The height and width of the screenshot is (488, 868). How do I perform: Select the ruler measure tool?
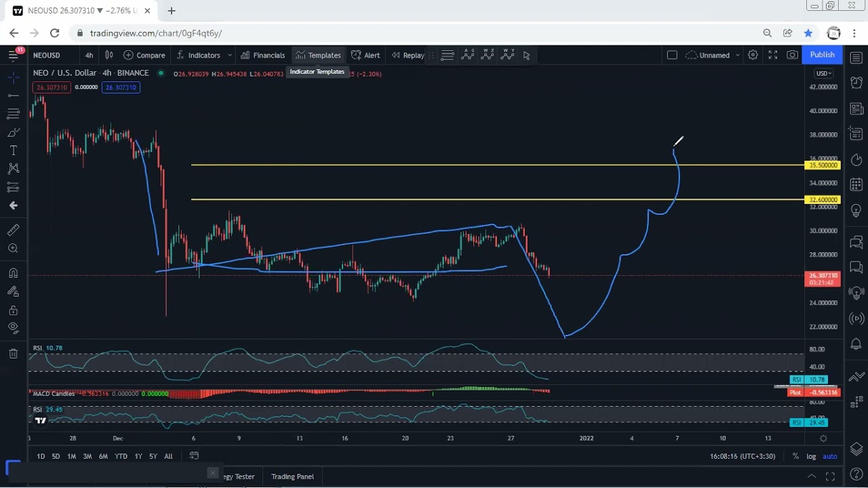click(x=13, y=230)
